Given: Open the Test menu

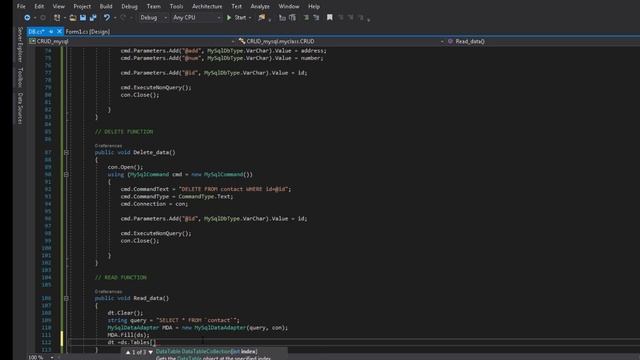Looking at the screenshot, I should pyautogui.click(x=237, y=7).
